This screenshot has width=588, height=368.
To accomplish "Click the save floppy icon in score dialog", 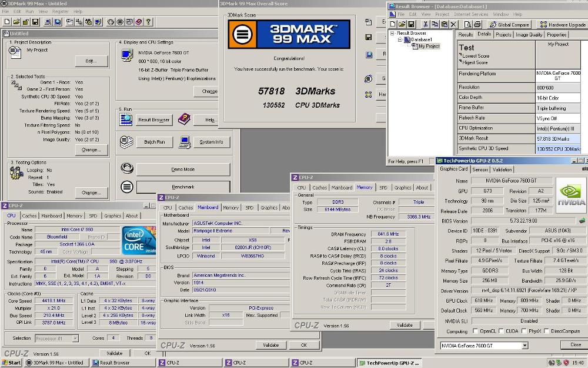I will pyautogui.click(x=369, y=37).
